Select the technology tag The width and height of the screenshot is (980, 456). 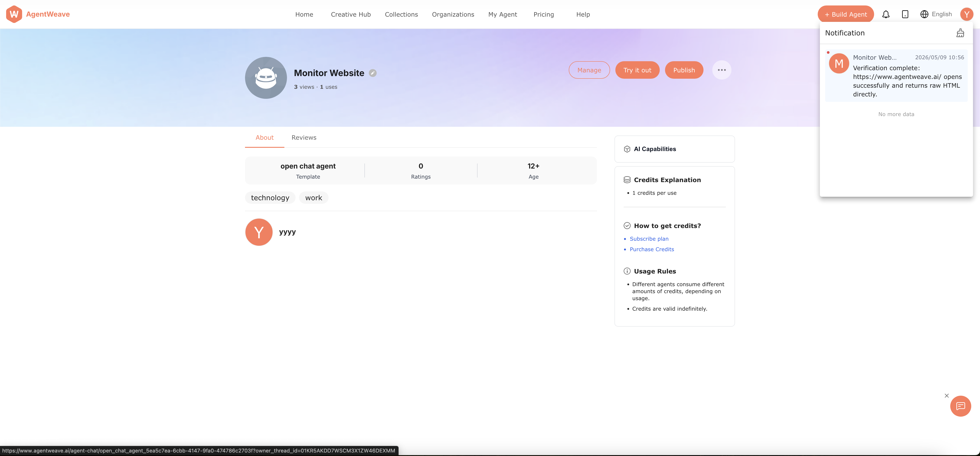pyautogui.click(x=270, y=198)
